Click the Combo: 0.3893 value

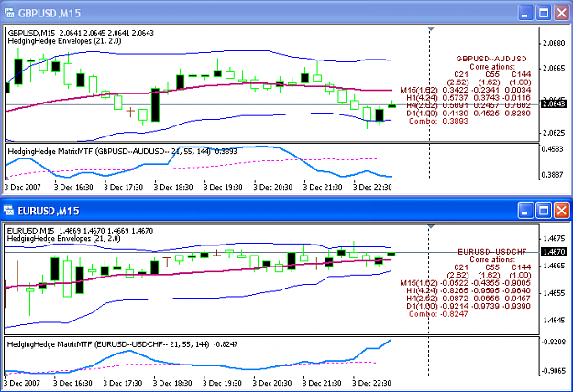tap(438, 121)
